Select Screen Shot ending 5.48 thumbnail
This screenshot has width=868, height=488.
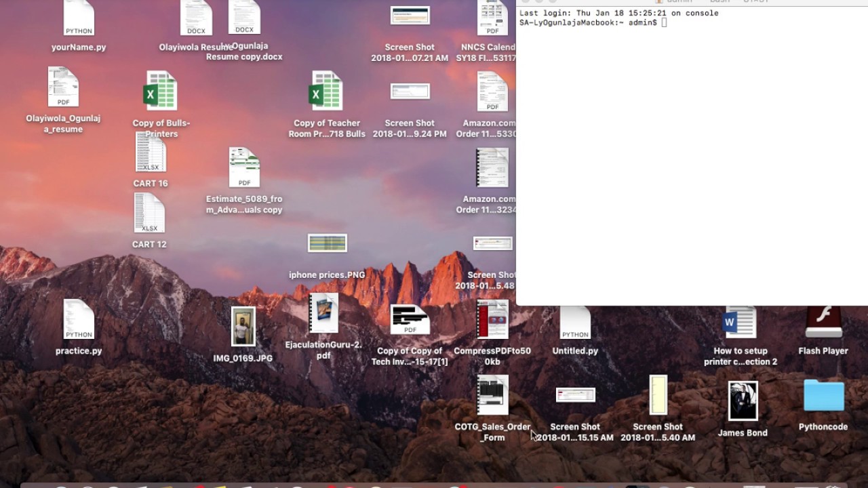(492, 243)
